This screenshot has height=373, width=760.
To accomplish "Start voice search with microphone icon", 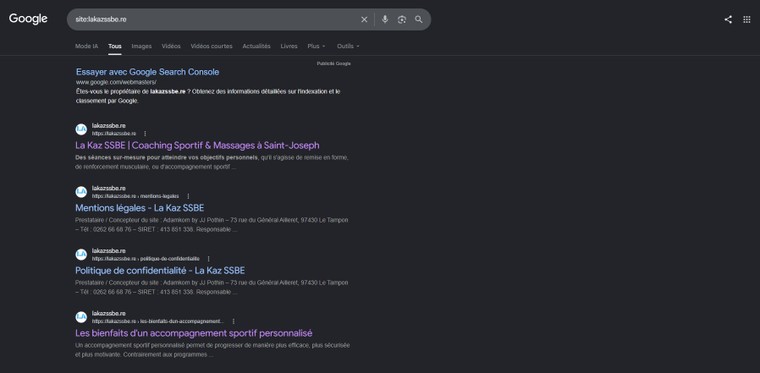I will 385,19.
